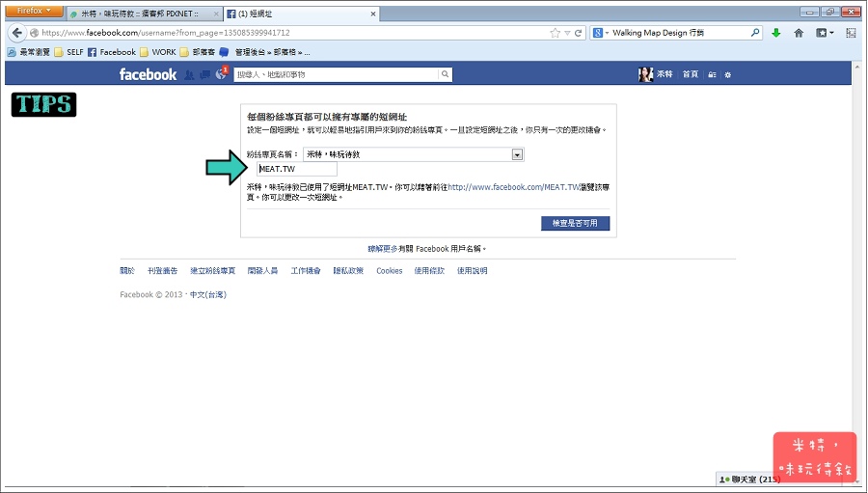Focus the URL address bar
Screen dimensions: 868x493
(293, 33)
